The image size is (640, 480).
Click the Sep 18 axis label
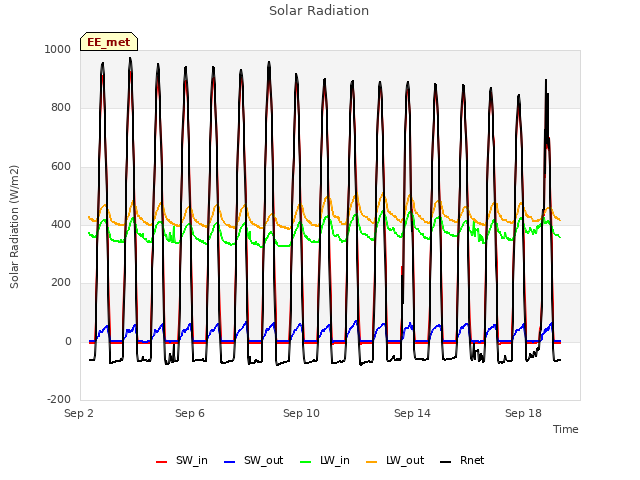point(523,413)
